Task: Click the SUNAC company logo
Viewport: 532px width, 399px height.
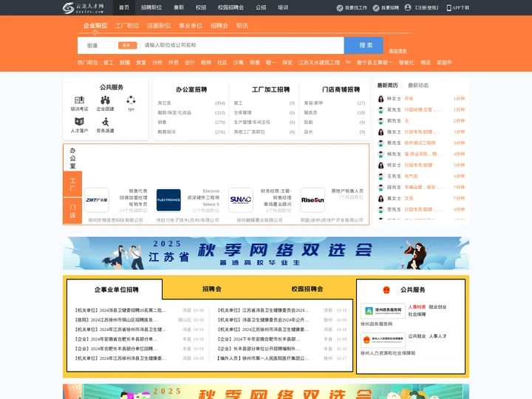Action: [241, 199]
